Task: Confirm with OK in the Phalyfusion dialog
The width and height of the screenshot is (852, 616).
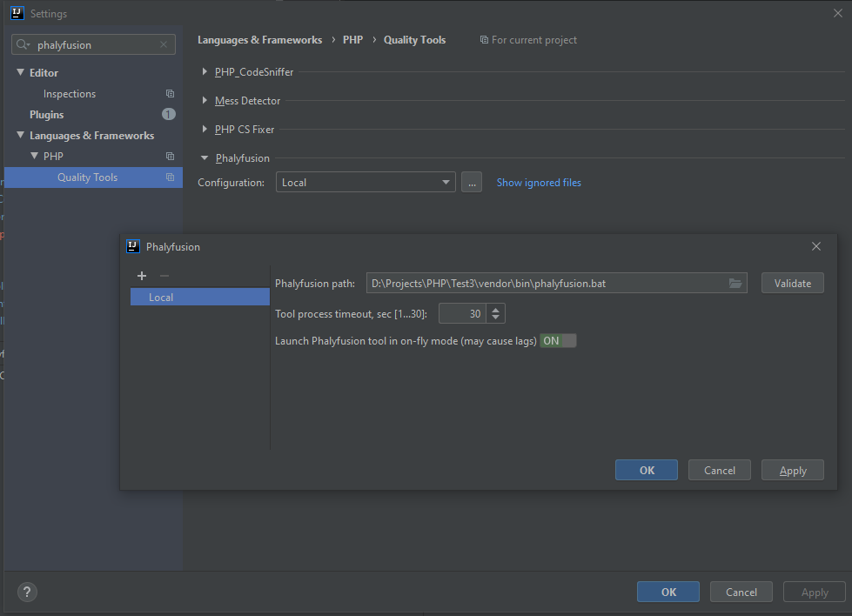Action: tap(647, 470)
